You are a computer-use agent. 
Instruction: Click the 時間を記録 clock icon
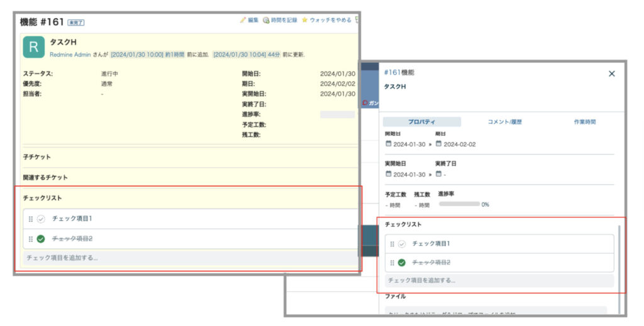click(x=266, y=19)
